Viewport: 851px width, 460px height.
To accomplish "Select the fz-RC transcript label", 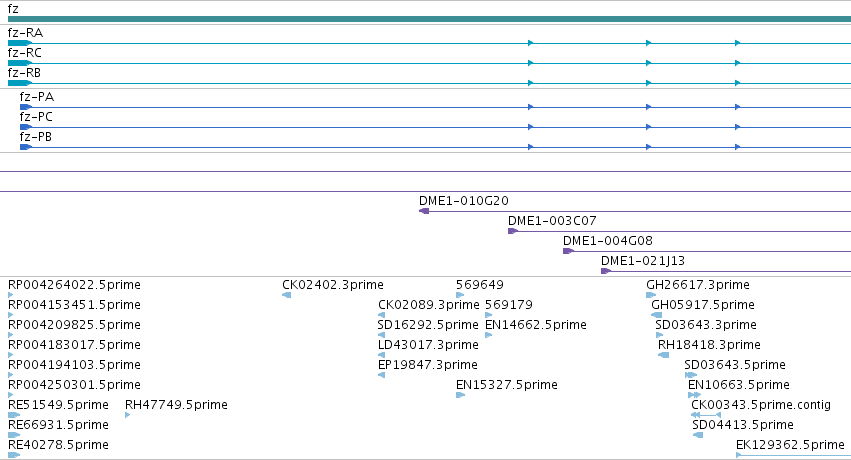I will click(x=24, y=53).
